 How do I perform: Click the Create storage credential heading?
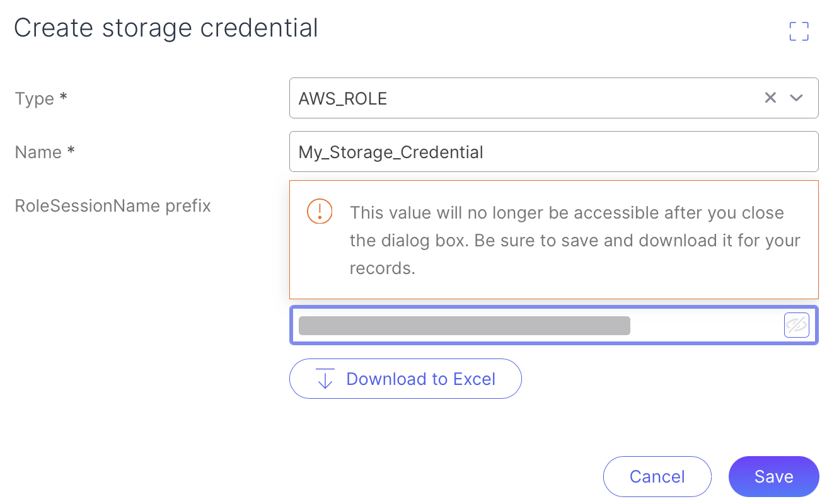(166, 28)
